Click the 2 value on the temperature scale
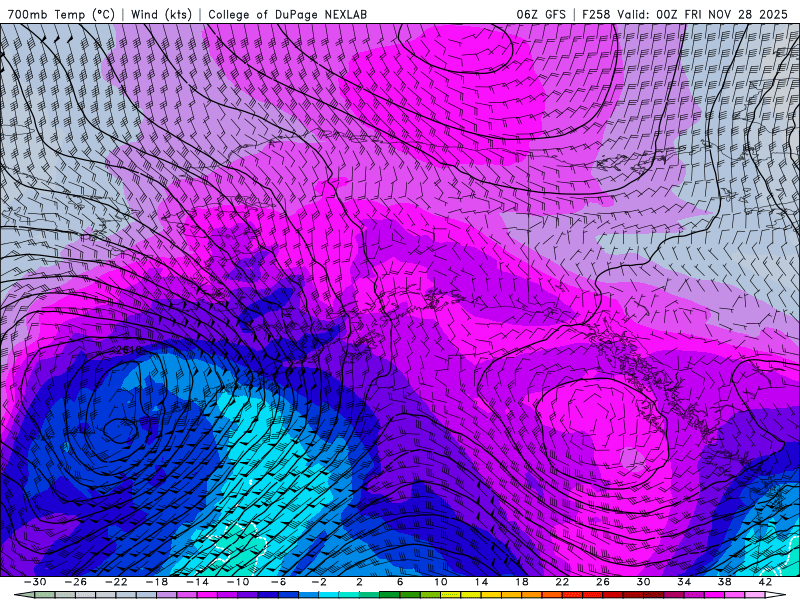 tap(359, 582)
